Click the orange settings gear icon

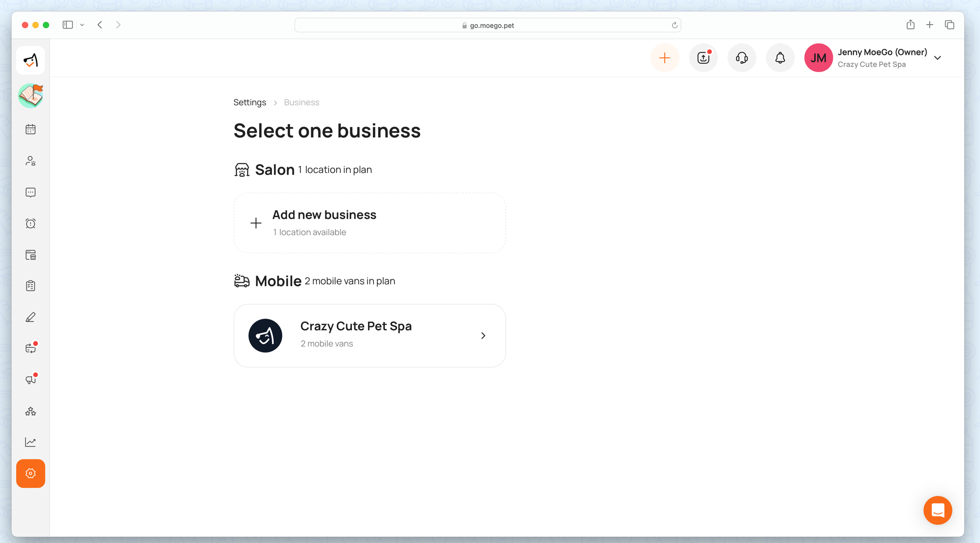[30, 473]
